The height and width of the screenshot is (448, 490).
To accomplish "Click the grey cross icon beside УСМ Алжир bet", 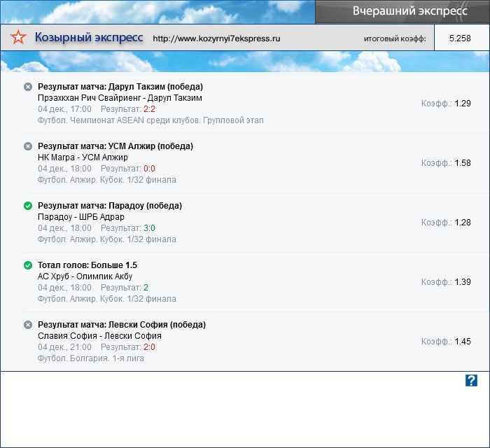I will click(x=28, y=146).
